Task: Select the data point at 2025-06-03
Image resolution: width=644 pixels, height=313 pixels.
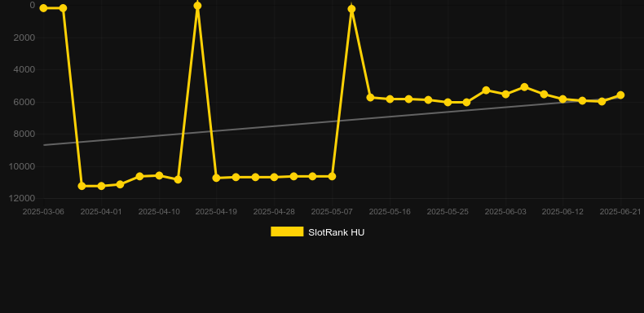Action: (x=505, y=94)
